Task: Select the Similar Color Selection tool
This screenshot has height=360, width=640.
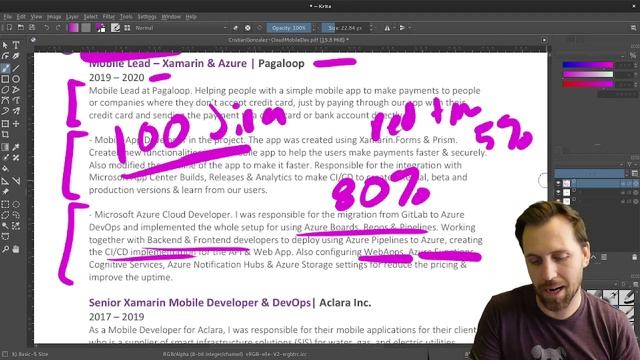Action: click(16, 225)
